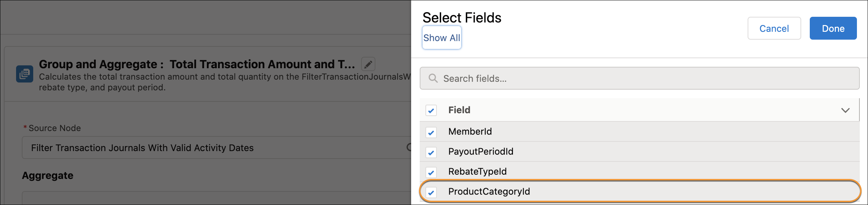The height and width of the screenshot is (205, 868).
Task: Confirm selection with Done button
Action: click(833, 28)
